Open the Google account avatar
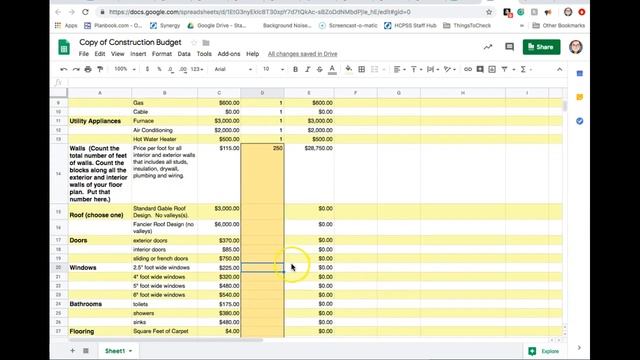Screen dimensions: 640x360 [576, 47]
